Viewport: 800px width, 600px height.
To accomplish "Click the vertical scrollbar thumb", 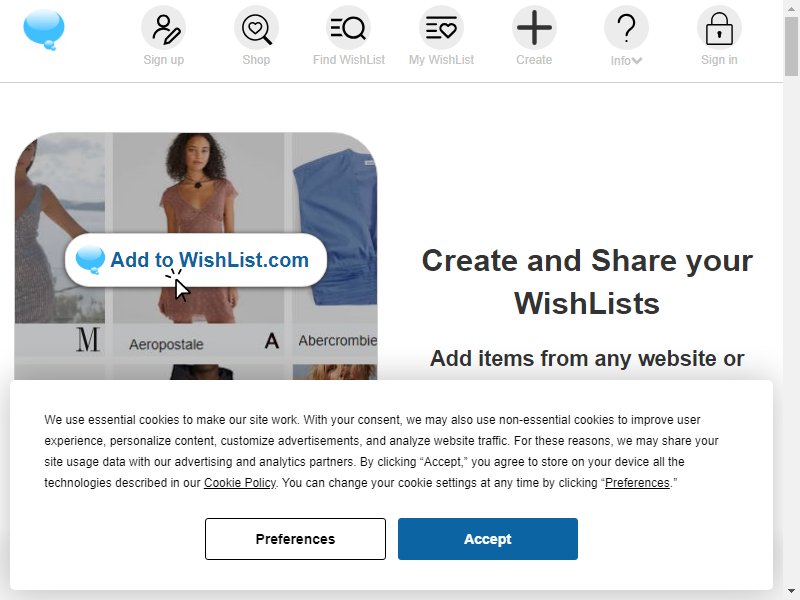I will pyautogui.click(x=791, y=46).
